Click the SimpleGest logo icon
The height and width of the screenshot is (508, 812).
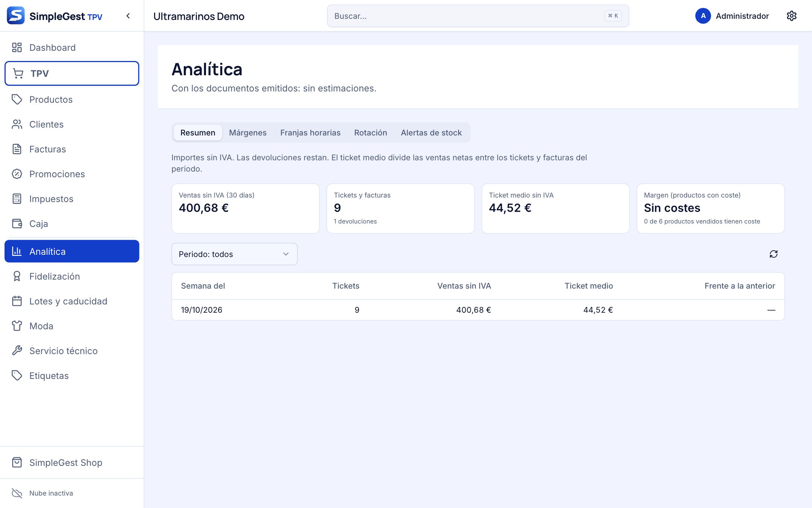coord(16,16)
